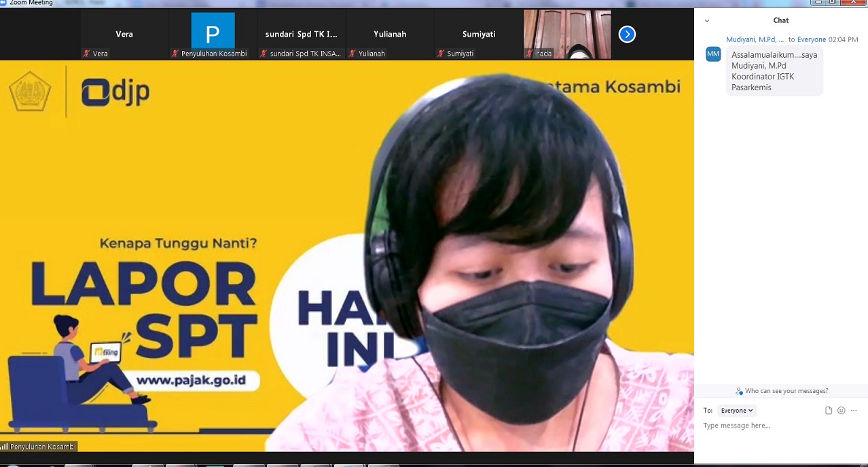
Task: Click the Zoom icon in the title bar
Action: click(3, 3)
